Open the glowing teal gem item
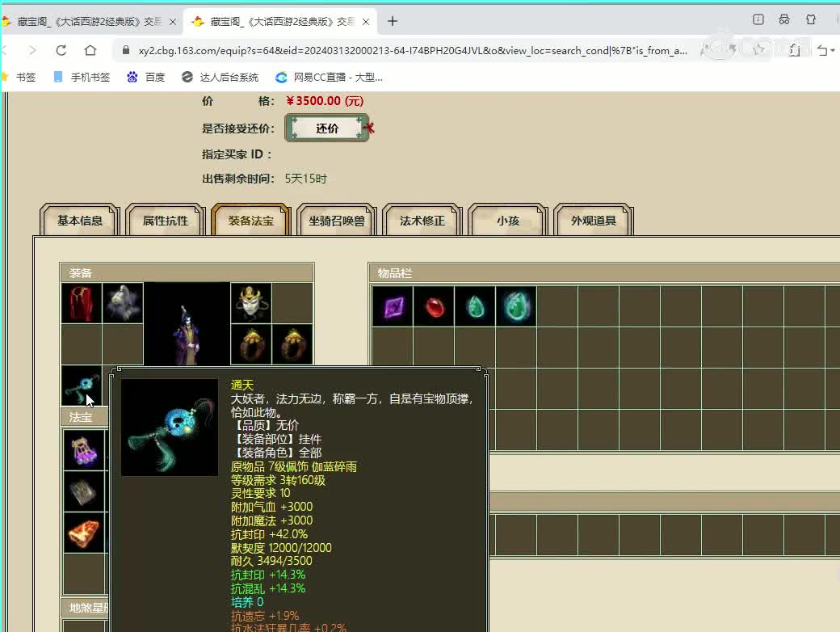 pyautogui.click(x=516, y=306)
